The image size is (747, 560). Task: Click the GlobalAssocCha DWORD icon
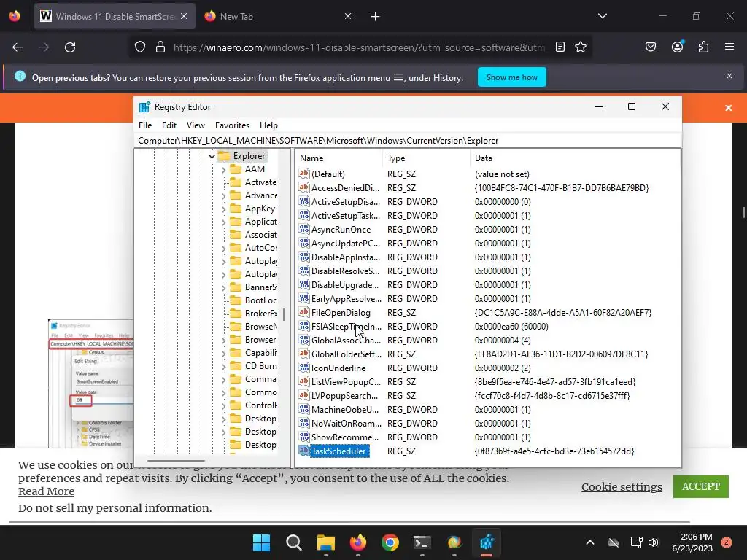(304, 340)
